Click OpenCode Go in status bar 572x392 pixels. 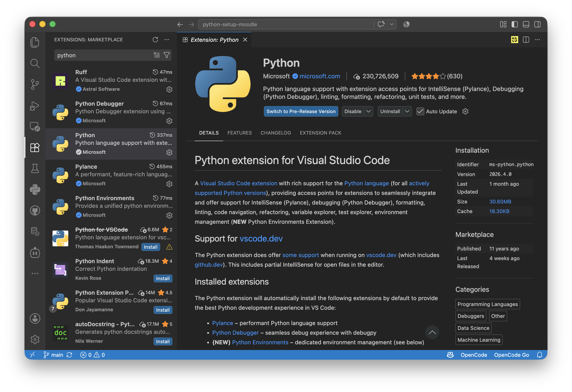(x=511, y=355)
